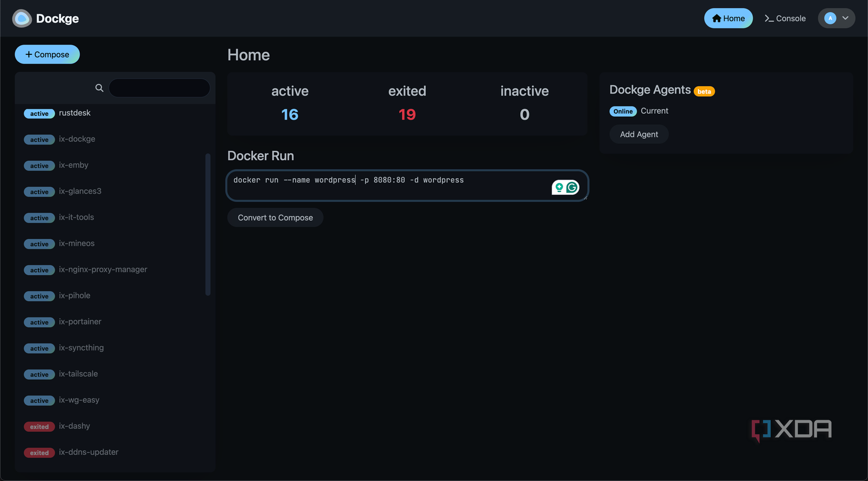Image resolution: width=868 pixels, height=481 pixels.
Task: Click the Grammarly G icon
Action: pos(572,187)
